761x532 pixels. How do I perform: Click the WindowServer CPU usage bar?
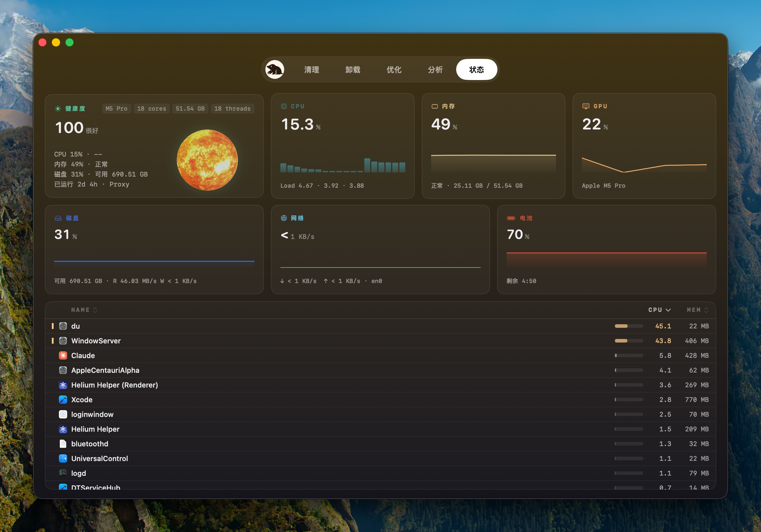click(x=629, y=340)
